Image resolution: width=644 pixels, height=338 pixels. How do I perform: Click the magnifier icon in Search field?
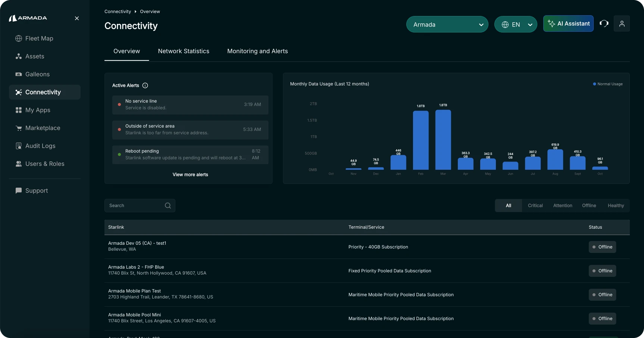click(x=168, y=206)
